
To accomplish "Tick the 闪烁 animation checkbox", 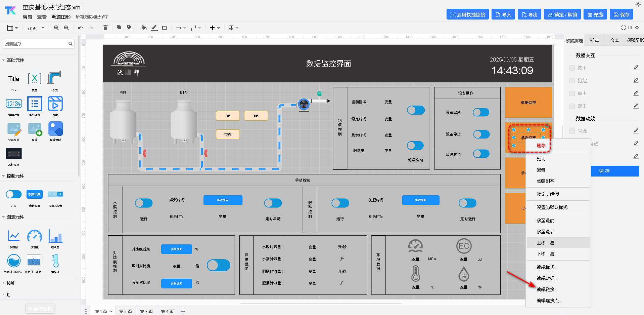I will (x=572, y=131).
